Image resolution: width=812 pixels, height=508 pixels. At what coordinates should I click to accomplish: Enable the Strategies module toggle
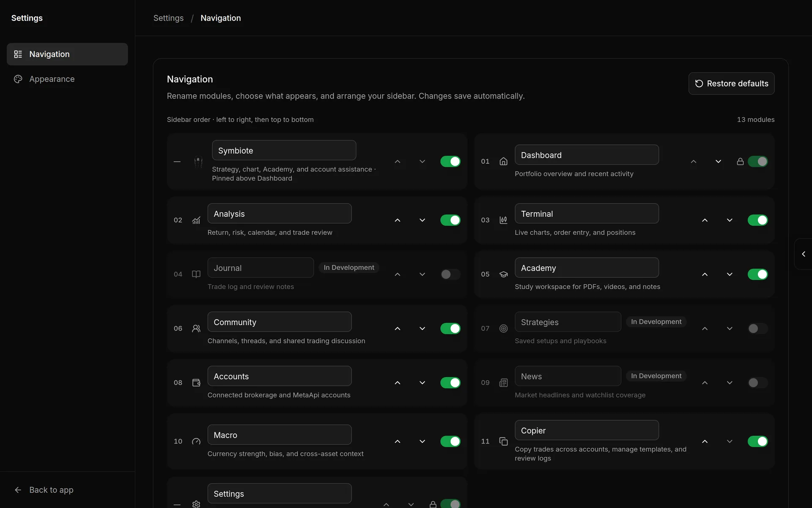tap(757, 329)
